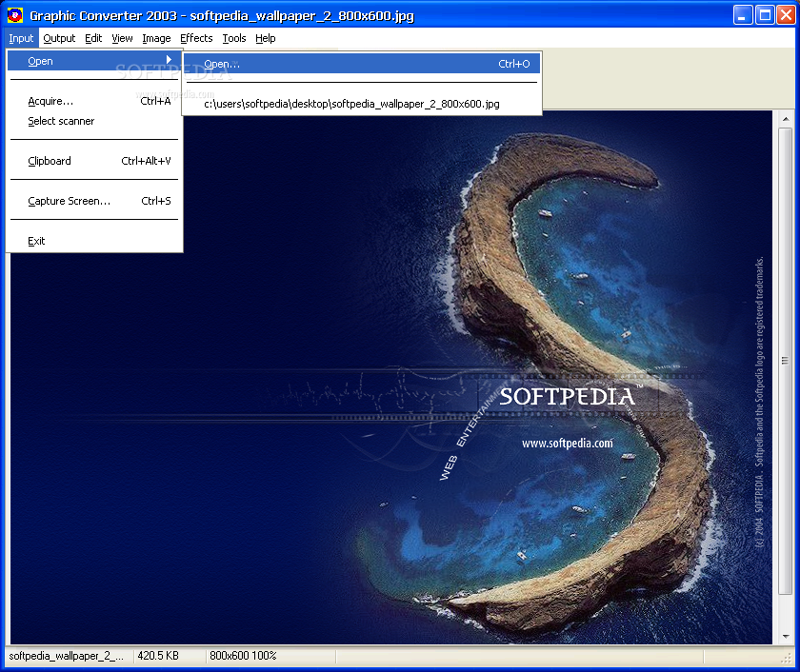The width and height of the screenshot is (800, 672).
Task: Click the vertical scrollbar up arrow
Action: tap(786, 119)
